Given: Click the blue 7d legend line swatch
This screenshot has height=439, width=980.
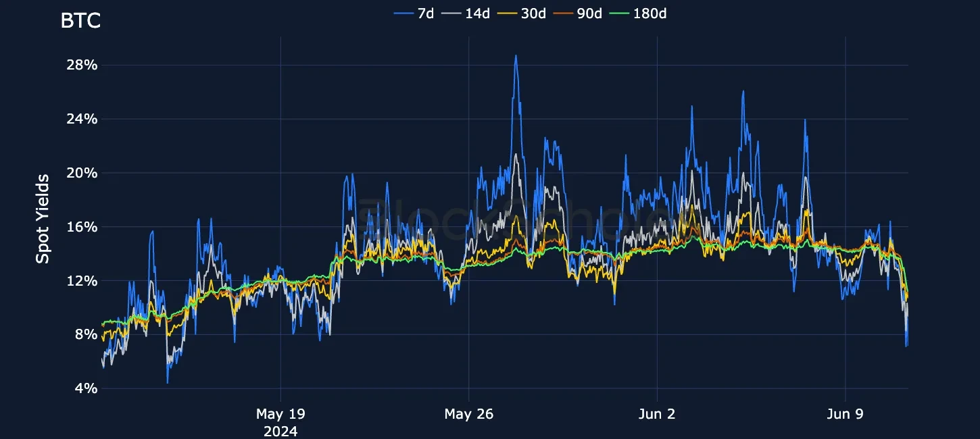Looking at the screenshot, I should [403, 13].
